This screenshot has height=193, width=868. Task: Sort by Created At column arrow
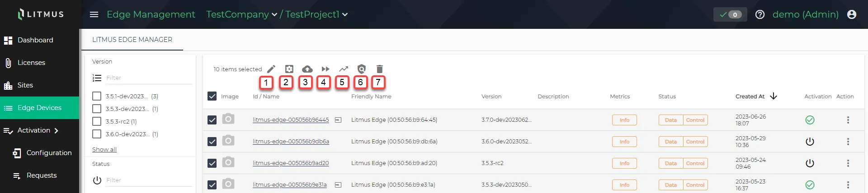click(x=774, y=96)
